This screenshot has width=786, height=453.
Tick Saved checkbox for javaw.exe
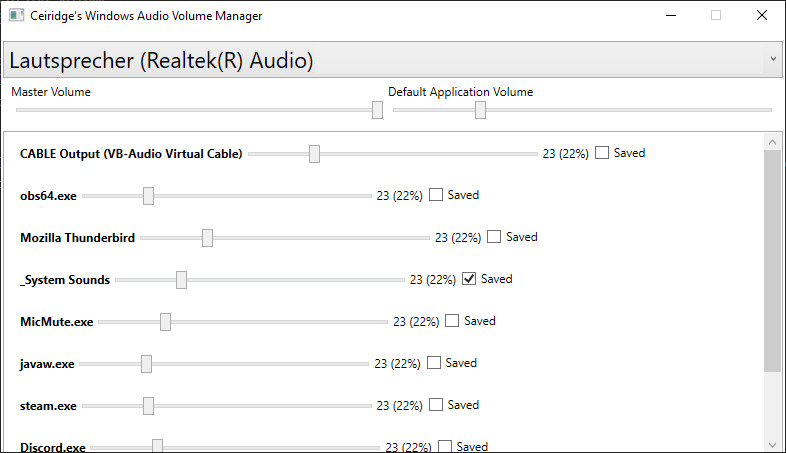point(434,363)
